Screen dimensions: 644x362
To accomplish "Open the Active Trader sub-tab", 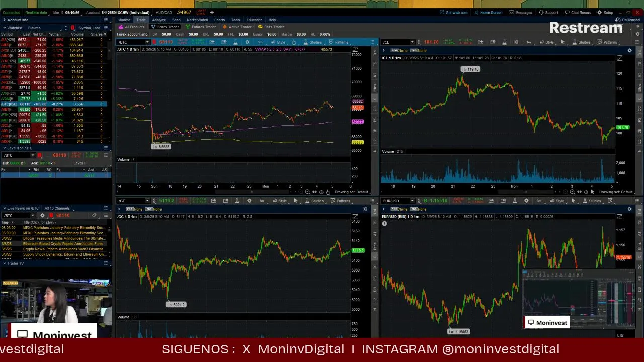I will click(237, 27).
